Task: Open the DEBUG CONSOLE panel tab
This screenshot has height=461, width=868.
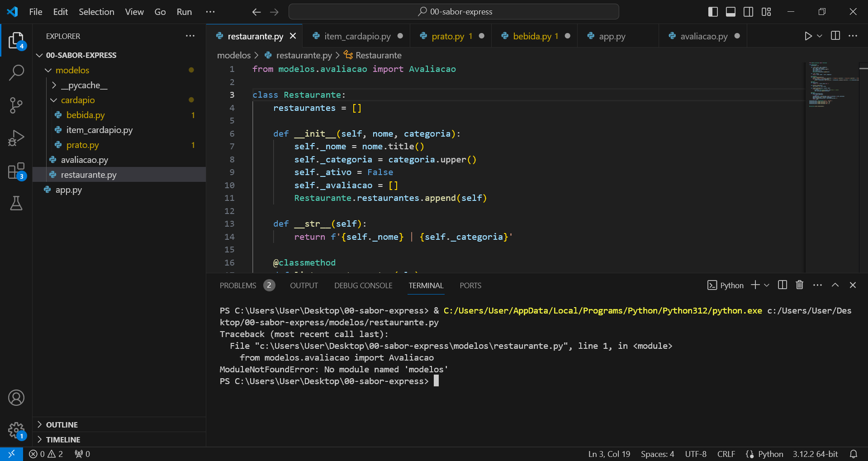Action: 363,285
